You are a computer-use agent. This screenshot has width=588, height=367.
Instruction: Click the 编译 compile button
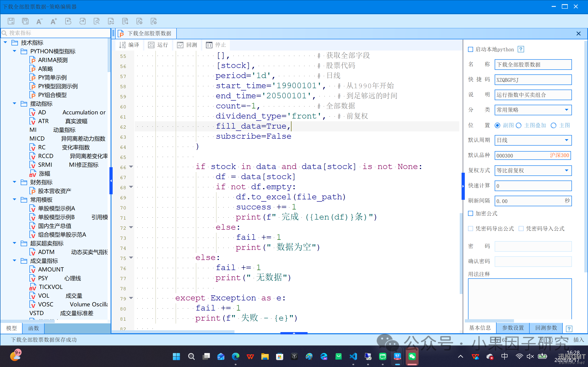point(129,45)
